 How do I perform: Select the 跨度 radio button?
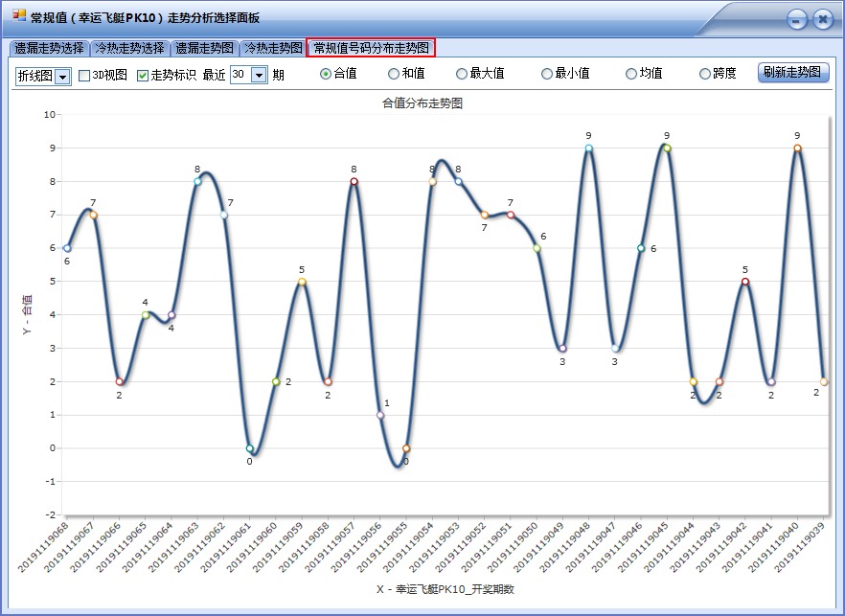[705, 74]
